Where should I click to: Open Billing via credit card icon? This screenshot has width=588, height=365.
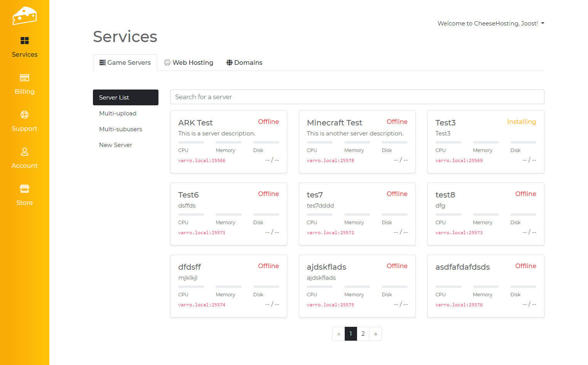25,78
